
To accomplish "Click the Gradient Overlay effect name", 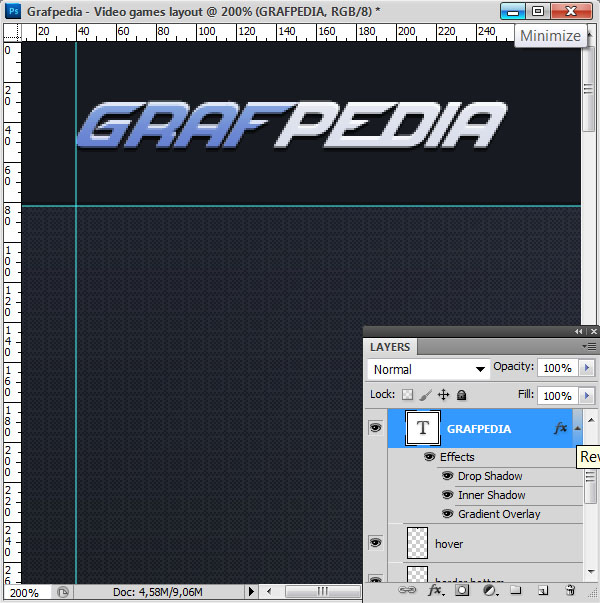I will pos(499,514).
